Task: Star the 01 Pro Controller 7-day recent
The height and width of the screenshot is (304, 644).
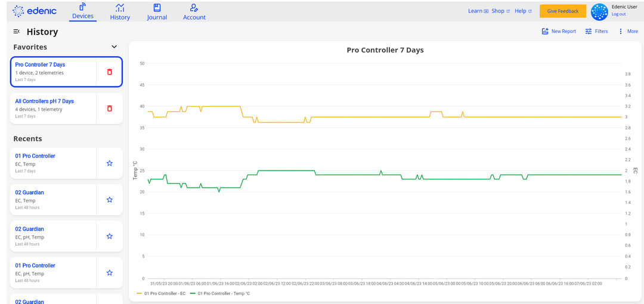Action: click(x=109, y=163)
